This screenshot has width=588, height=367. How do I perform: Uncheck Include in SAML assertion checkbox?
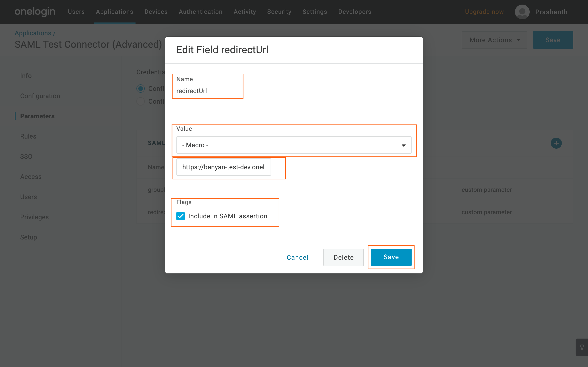(x=181, y=216)
